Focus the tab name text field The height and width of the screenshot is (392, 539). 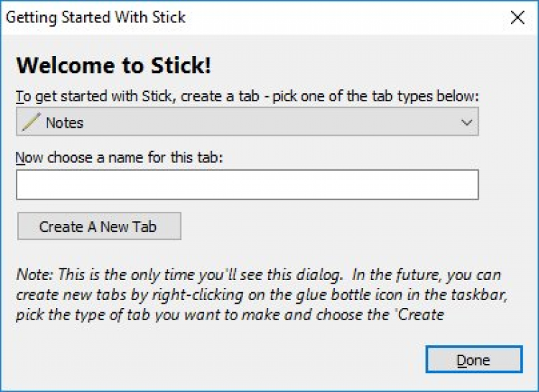tap(247, 185)
